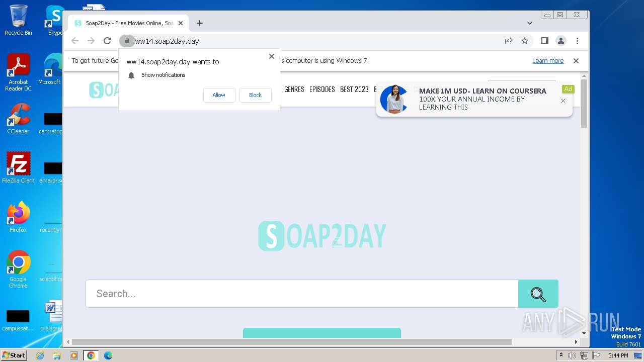Open CCleaner desktop icon

pyautogui.click(x=18, y=119)
